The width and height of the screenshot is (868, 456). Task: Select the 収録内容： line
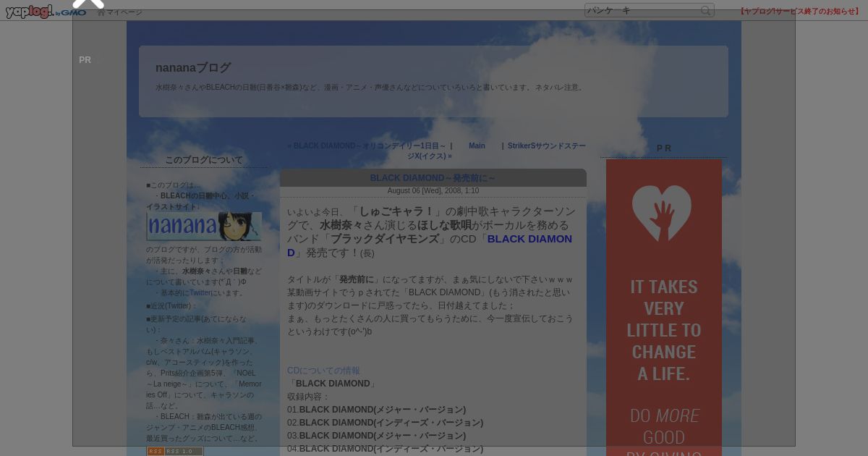coord(308,397)
